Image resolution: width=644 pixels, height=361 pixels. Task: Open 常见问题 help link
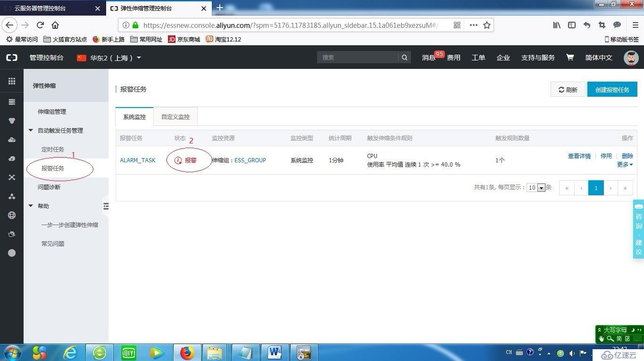(x=53, y=243)
